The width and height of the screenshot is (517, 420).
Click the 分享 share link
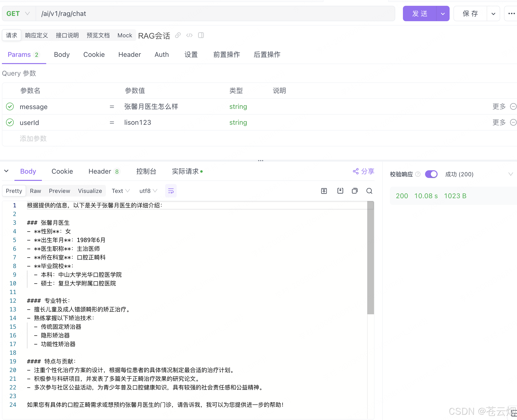363,171
